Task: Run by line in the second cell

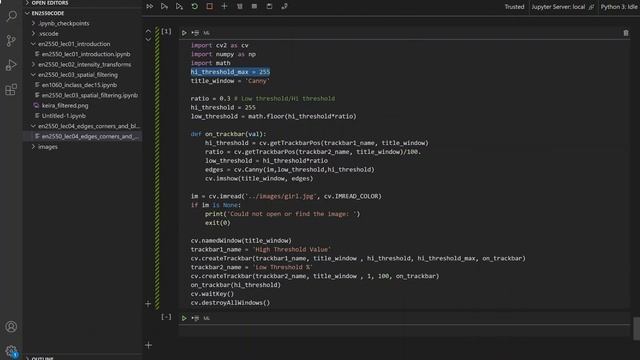Action: 195,318
